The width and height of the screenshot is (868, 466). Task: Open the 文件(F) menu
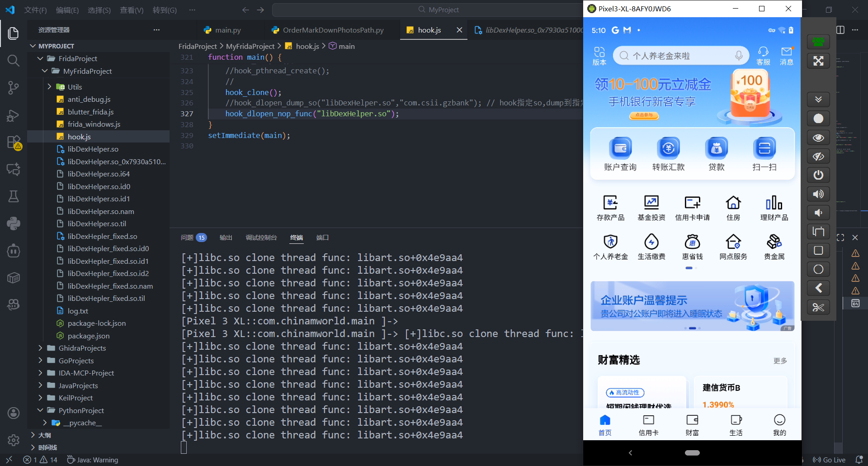[35, 10]
